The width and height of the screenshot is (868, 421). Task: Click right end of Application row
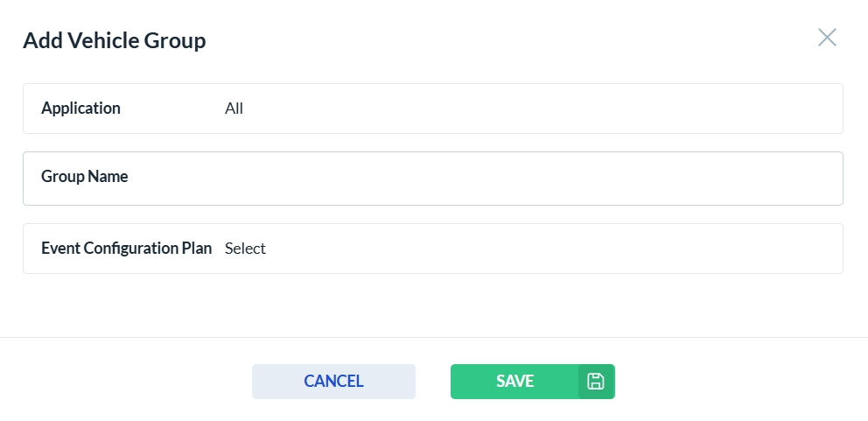[814, 109]
